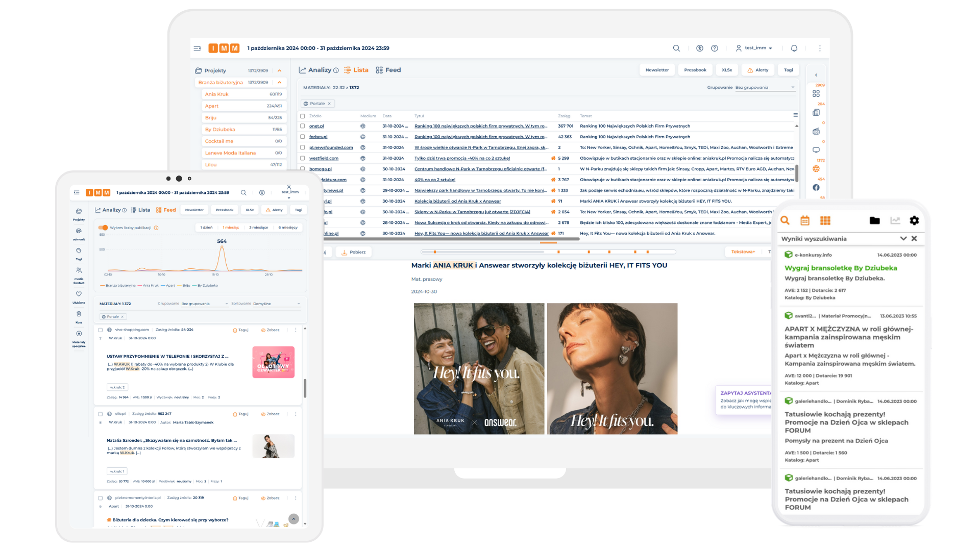
Task: Close the search results panel on the phone
Action: pyautogui.click(x=914, y=238)
